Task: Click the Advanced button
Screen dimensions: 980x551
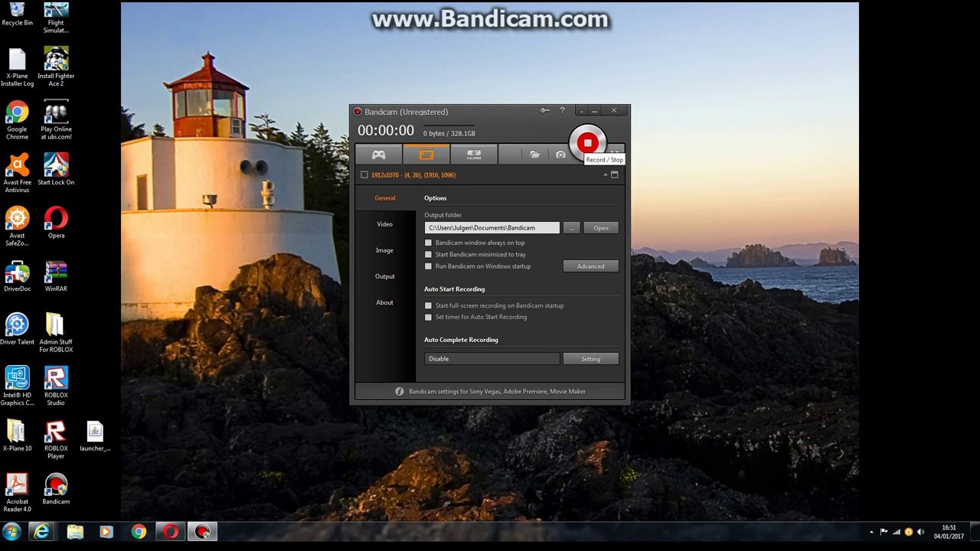Action: click(x=590, y=266)
